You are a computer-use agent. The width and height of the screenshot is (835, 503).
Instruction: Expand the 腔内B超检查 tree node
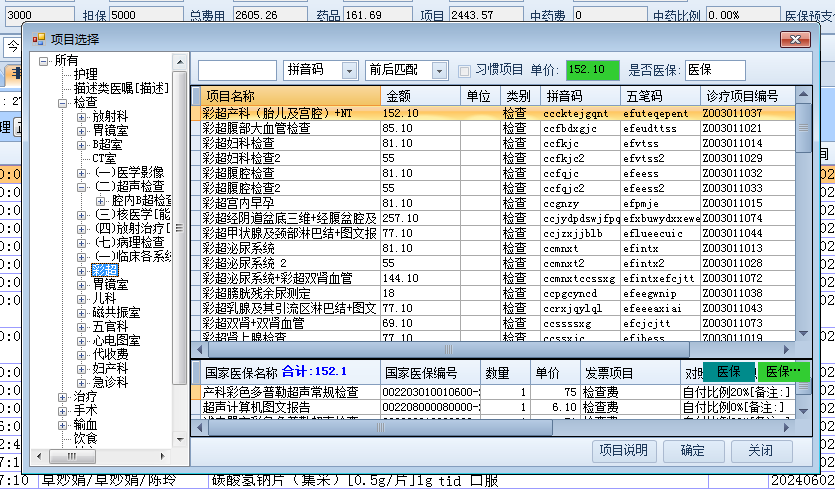100,201
